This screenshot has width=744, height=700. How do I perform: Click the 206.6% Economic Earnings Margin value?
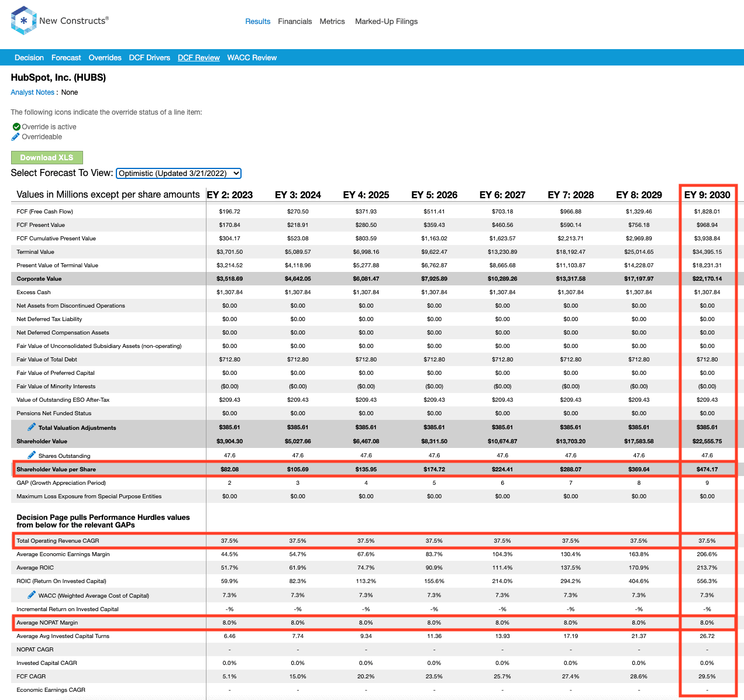(x=707, y=554)
